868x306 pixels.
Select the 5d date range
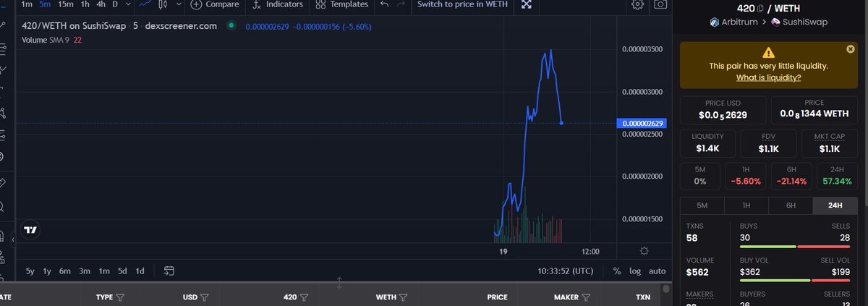[122, 271]
